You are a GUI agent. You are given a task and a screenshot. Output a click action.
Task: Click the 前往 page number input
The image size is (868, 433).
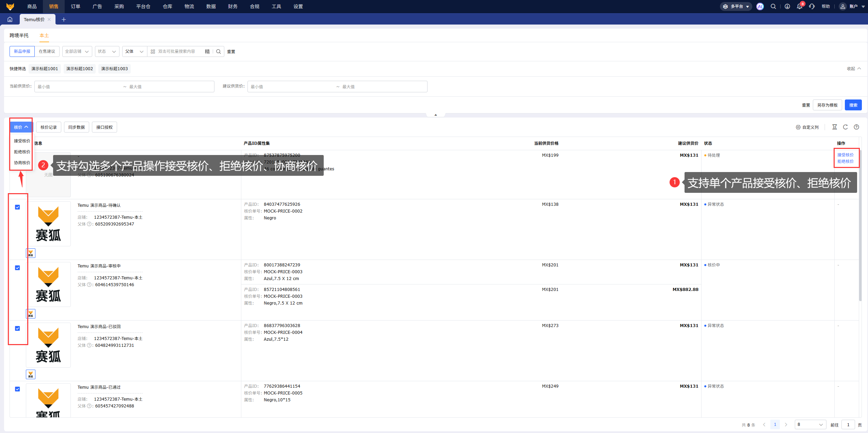[848, 424]
